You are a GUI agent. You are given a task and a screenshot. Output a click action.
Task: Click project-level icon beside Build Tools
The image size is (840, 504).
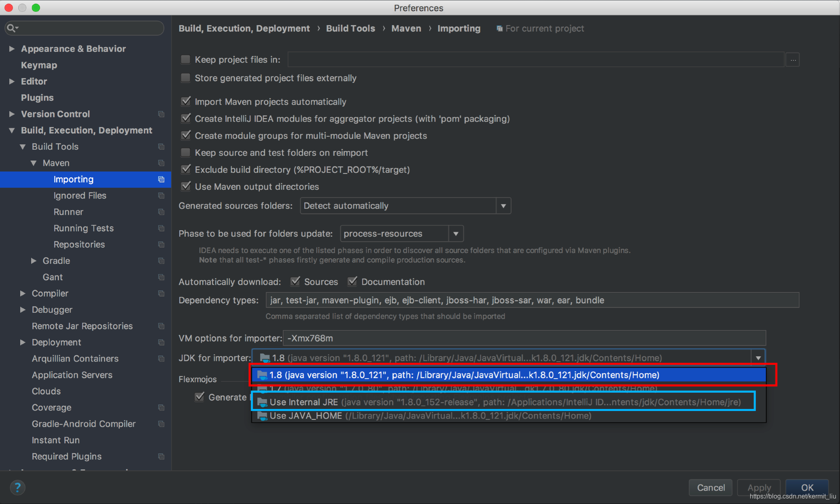coord(161,146)
